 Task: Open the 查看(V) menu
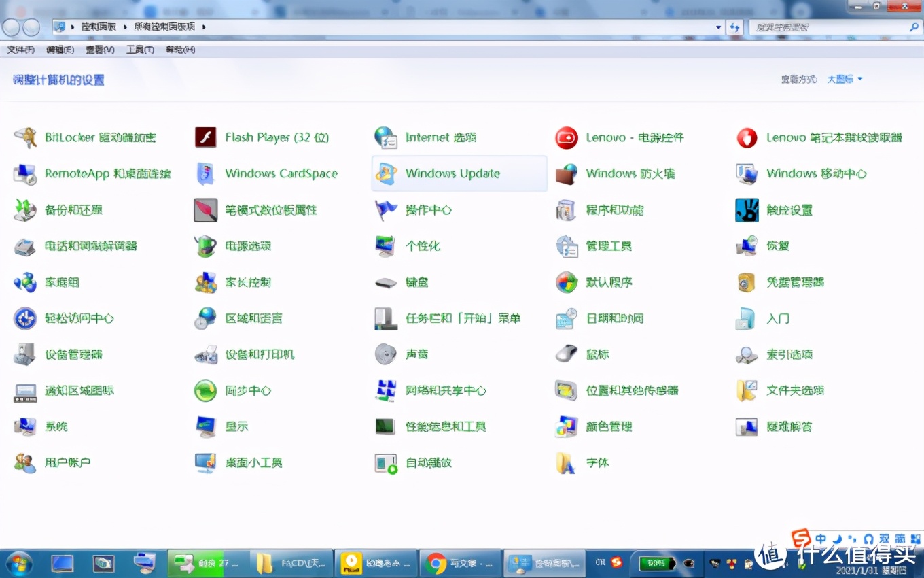point(99,49)
